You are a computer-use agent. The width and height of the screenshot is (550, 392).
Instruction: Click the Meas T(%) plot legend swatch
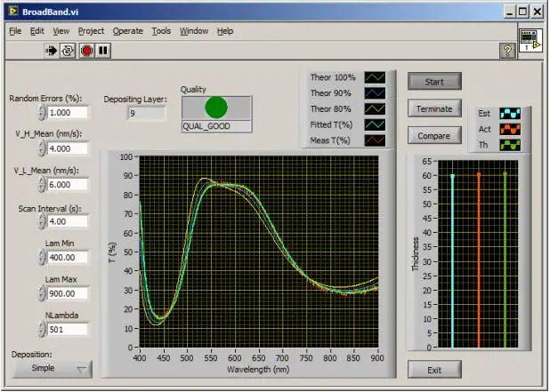coord(375,140)
